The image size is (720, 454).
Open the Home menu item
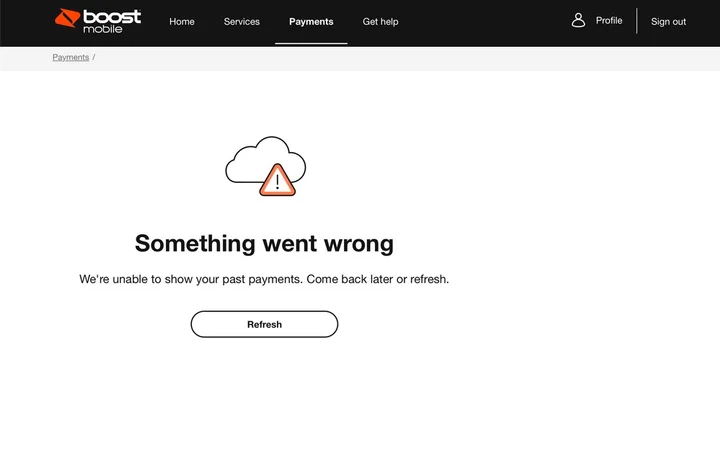tap(182, 21)
